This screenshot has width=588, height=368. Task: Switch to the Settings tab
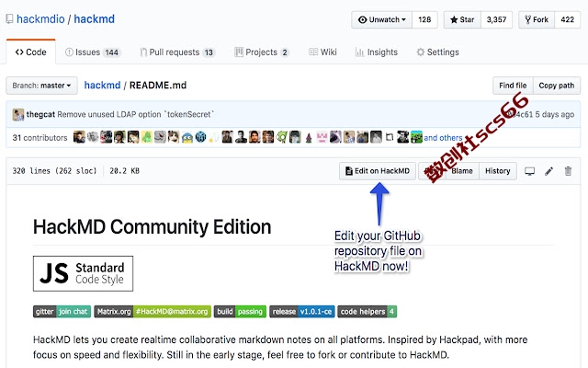437,52
